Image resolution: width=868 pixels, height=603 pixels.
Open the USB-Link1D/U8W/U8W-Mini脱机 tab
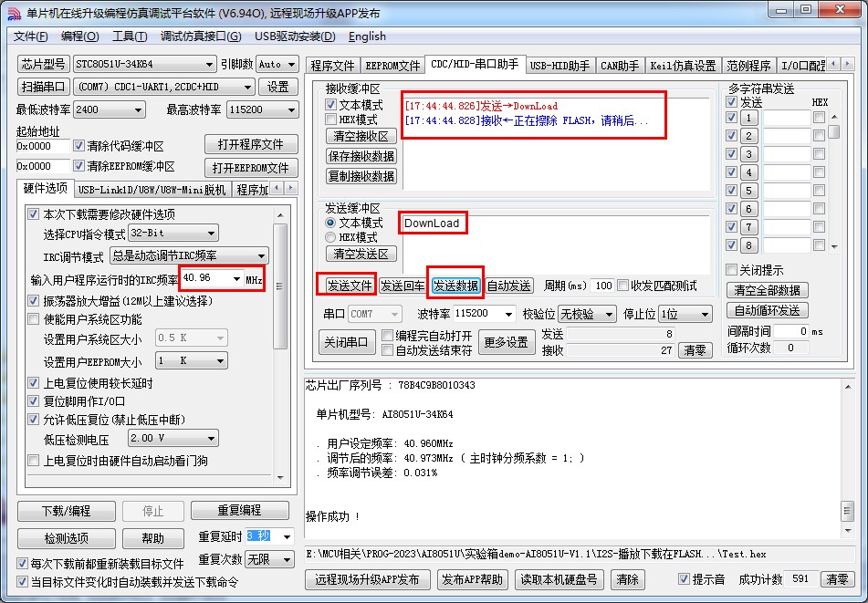152,190
